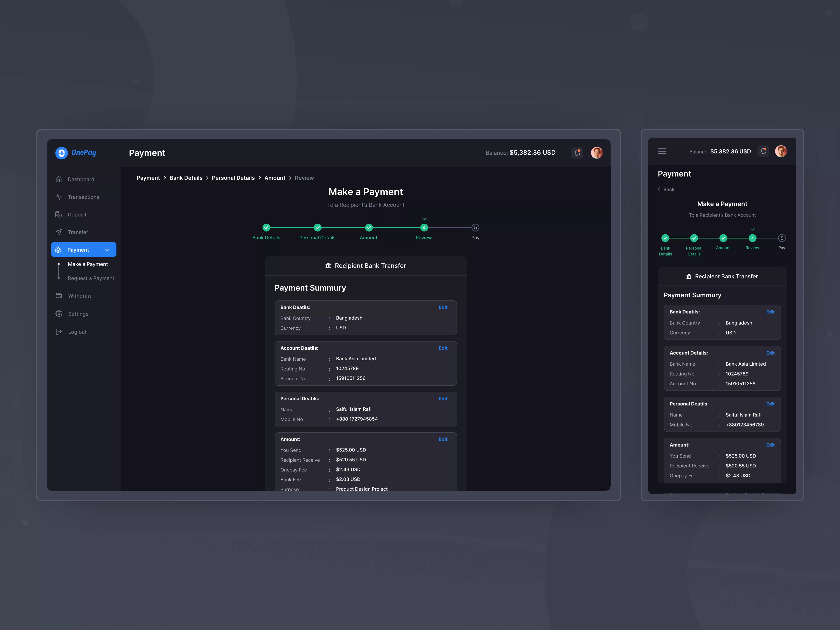Screen dimensions: 840x630
Task: Click the Transfer paper plane icon
Action: 58,232
